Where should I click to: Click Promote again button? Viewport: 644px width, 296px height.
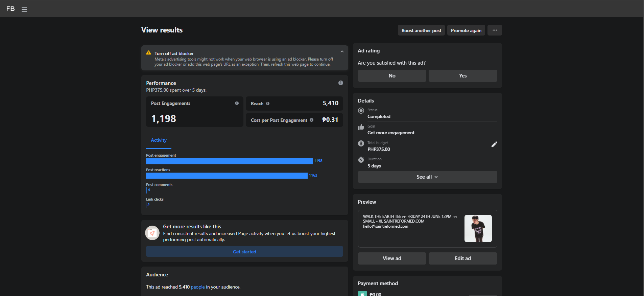(466, 30)
